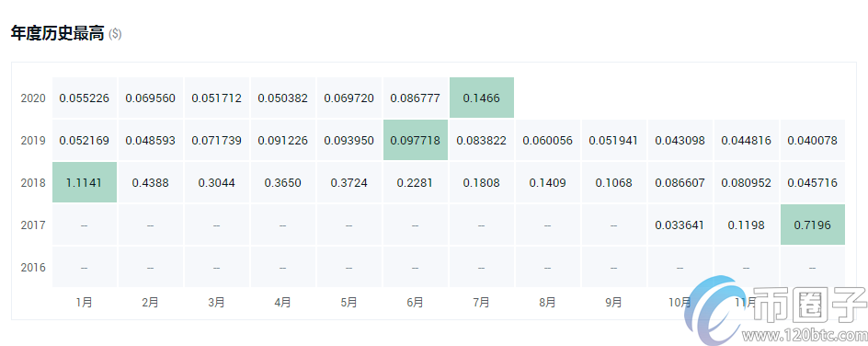This screenshot has height=346, width=868.
Task: Click the 年度历史最高 heading
Action: 58,33
